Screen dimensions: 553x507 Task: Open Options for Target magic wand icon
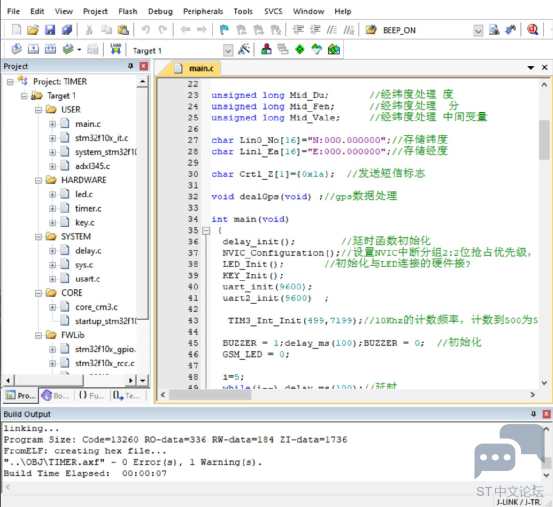pos(244,50)
